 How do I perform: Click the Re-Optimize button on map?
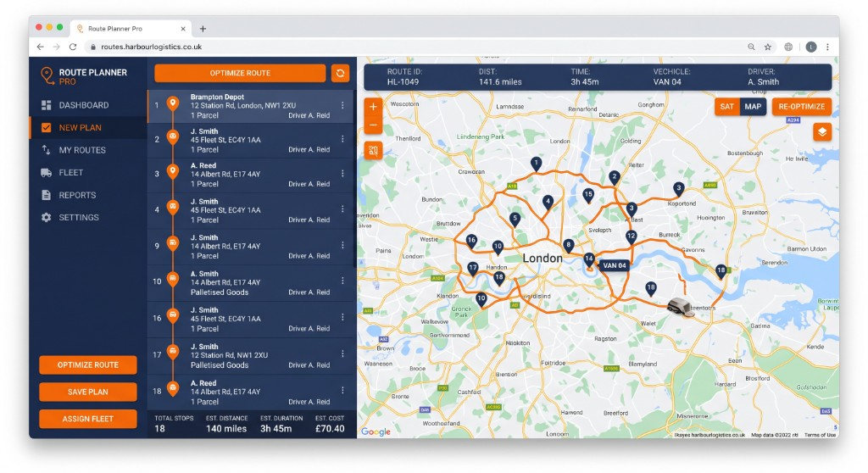802,106
